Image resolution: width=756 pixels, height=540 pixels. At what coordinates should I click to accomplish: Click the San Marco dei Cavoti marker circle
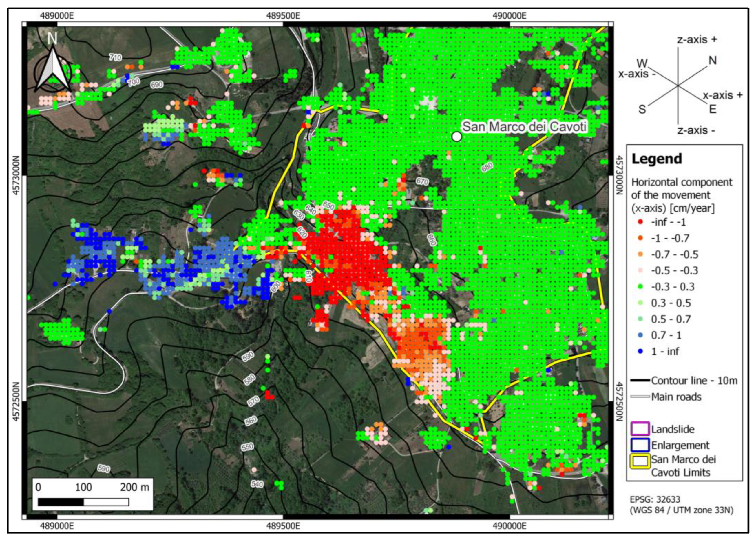pyautogui.click(x=457, y=137)
